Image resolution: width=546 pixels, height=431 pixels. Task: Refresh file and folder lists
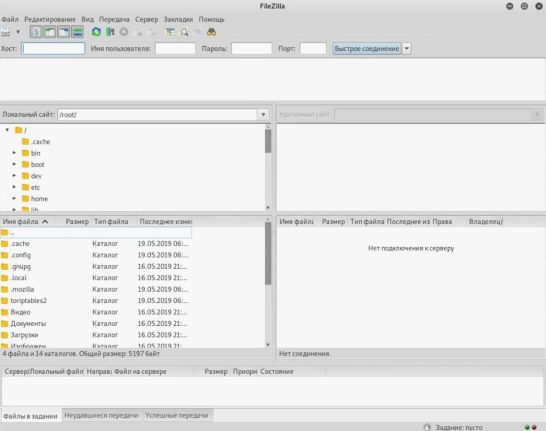96,32
